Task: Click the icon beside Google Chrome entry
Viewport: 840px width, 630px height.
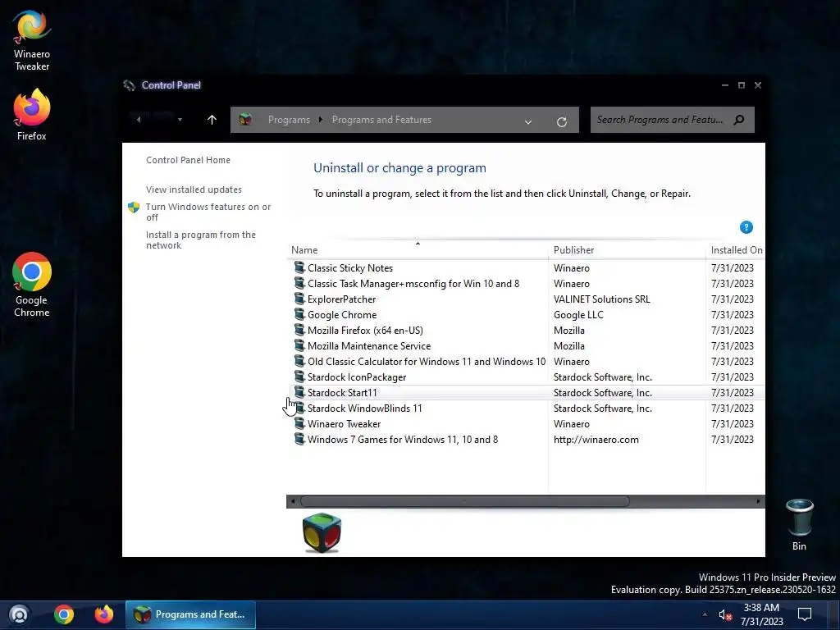Action: (x=299, y=314)
